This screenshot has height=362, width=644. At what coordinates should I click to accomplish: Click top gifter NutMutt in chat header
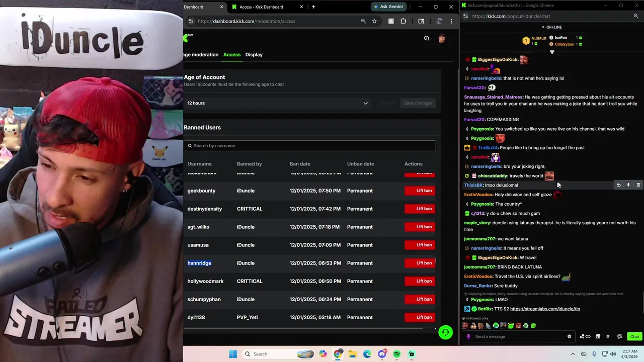pos(539,38)
